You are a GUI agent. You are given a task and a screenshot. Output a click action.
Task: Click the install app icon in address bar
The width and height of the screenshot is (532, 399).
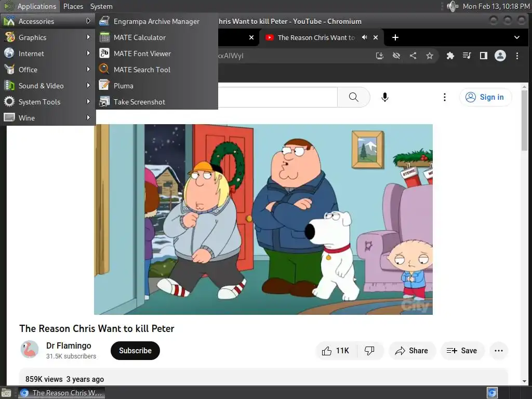[380, 56]
